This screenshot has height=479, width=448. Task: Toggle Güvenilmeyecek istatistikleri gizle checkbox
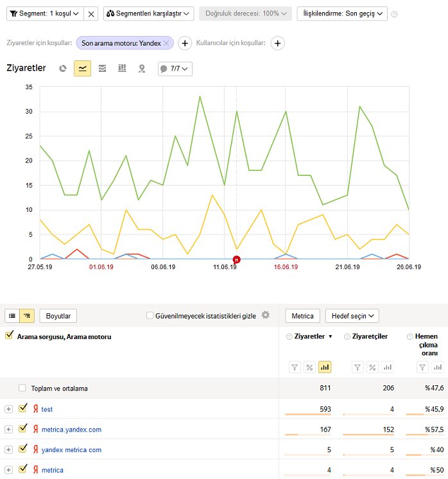(x=150, y=315)
